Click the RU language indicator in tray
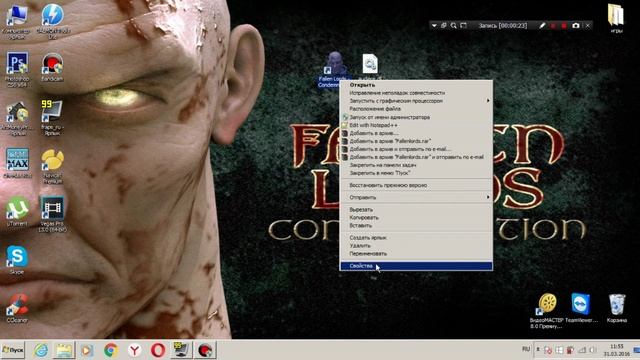640x360 pixels. click(526, 349)
